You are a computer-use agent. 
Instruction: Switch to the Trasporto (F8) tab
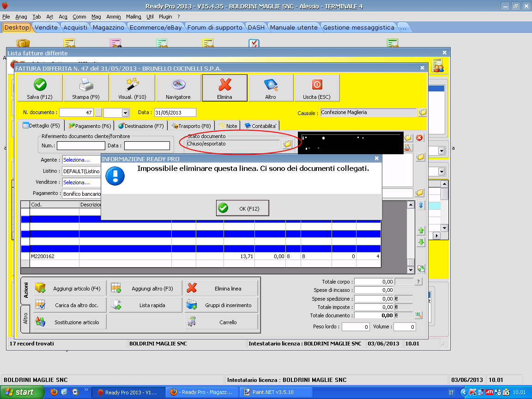tap(191, 126)
